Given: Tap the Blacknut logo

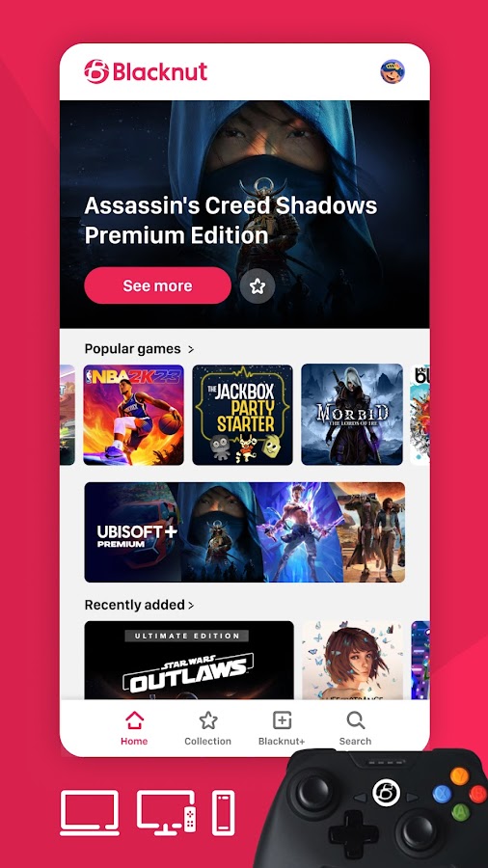Looking at the screenshot, I should 146,71.
